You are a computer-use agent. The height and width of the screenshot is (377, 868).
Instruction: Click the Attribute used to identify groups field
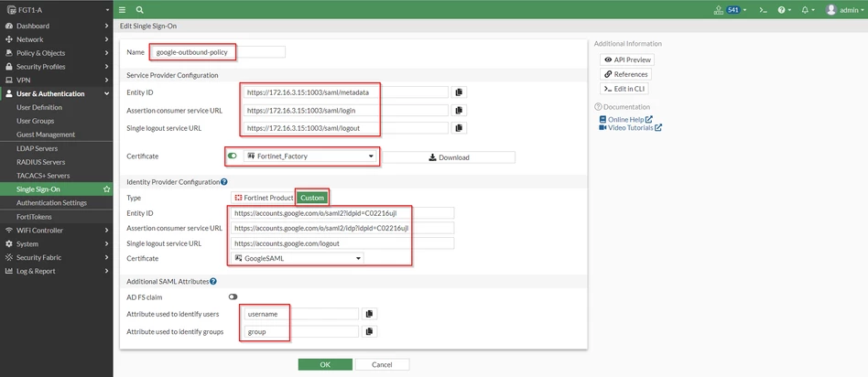click(x=301, y=331)
